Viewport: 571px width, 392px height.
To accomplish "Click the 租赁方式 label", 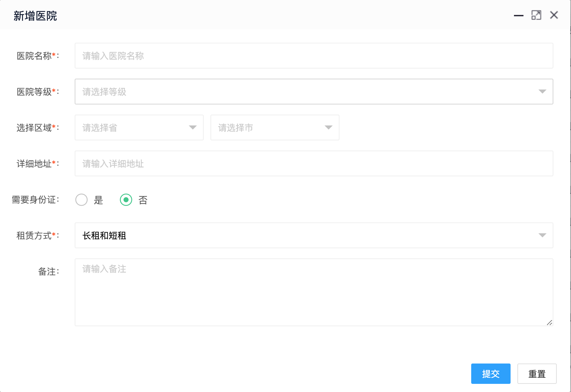I will [38, 236].
